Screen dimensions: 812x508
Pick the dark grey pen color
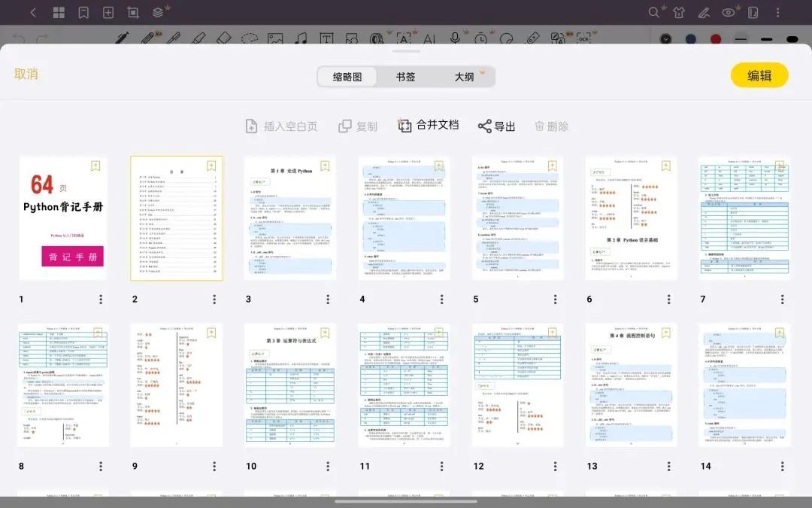[666, 39]
